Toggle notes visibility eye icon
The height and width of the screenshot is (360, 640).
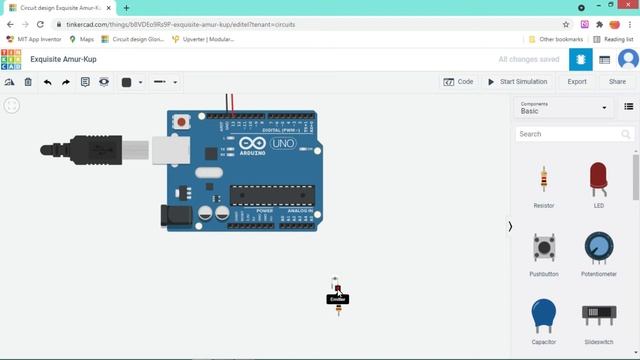[104, 82]
